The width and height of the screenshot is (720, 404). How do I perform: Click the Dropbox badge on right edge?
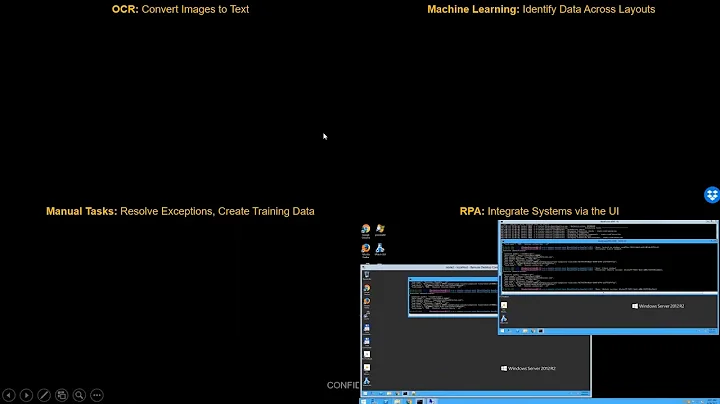tap(712, 195)
